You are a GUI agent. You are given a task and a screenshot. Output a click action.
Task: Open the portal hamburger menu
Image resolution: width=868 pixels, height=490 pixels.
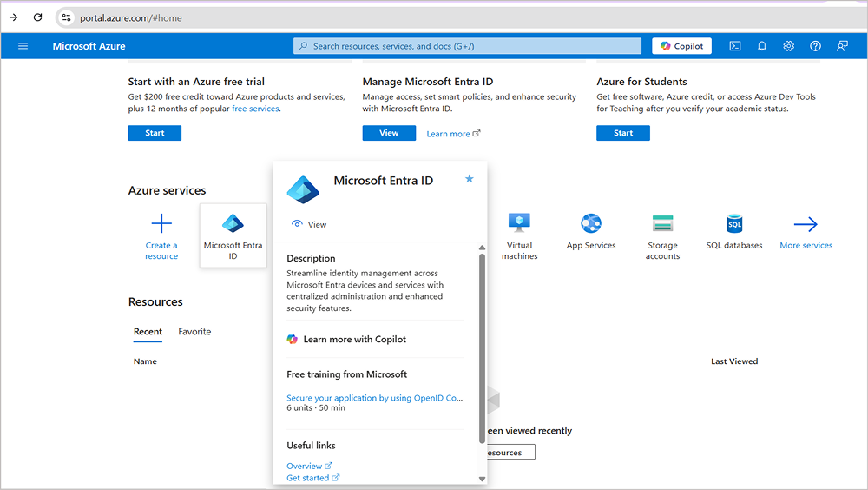(23, 46)
